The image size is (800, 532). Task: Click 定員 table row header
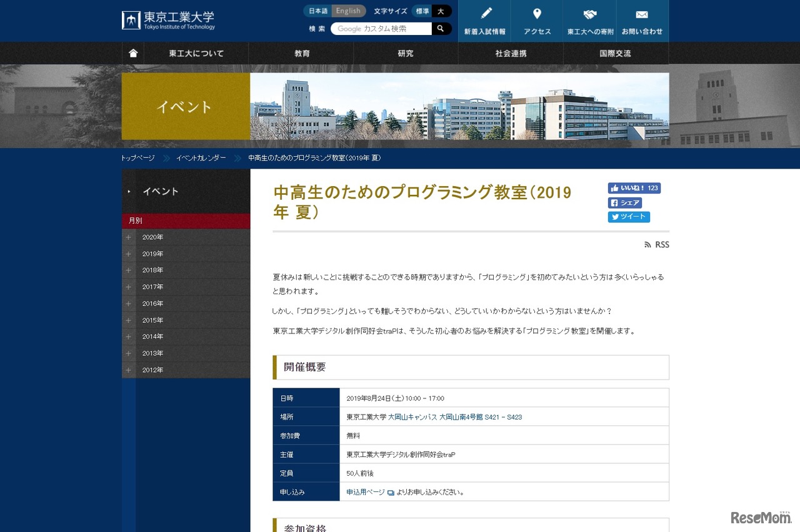(306, 473)
